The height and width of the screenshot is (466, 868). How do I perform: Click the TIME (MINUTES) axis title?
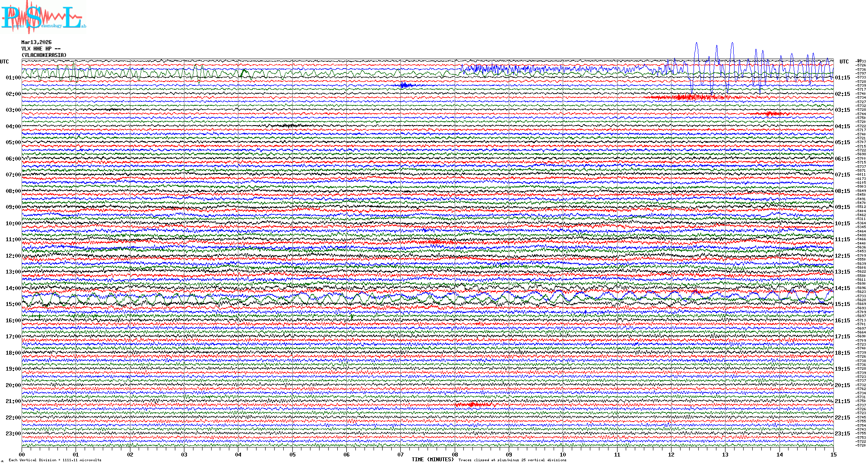[432, 460]
